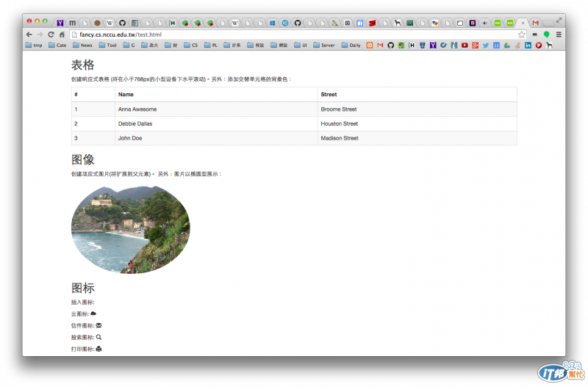
Task: Select the John Doe cell
Action: click(x=216, y=138)
